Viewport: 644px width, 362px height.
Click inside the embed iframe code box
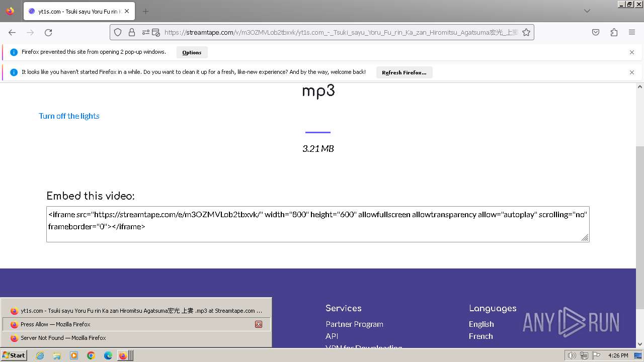click(x=317, y=224)
